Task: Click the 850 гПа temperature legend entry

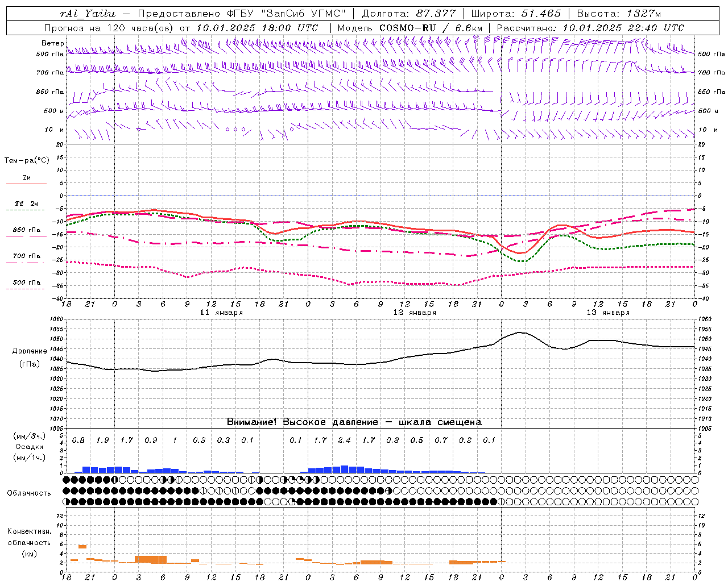Action: click(27, 230)
